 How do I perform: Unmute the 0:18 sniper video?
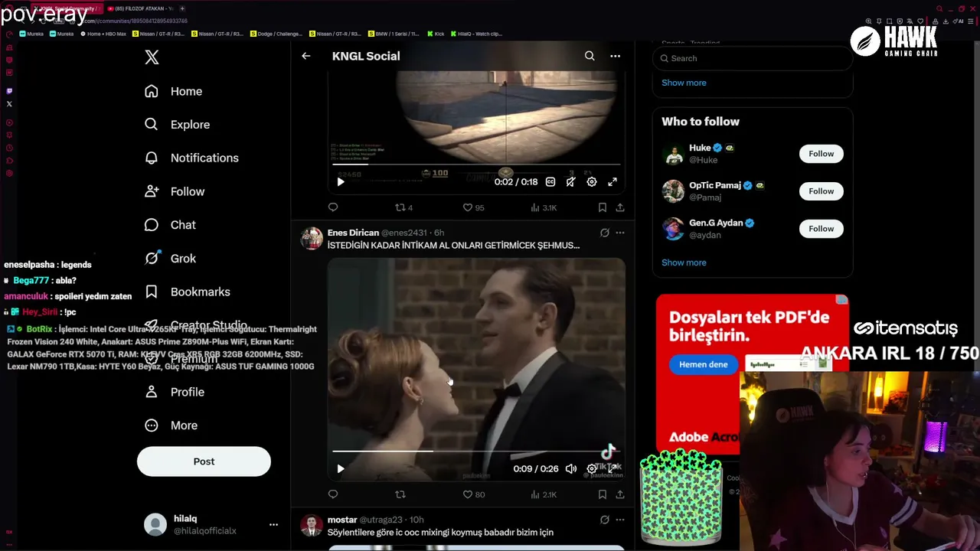[571, 182]
